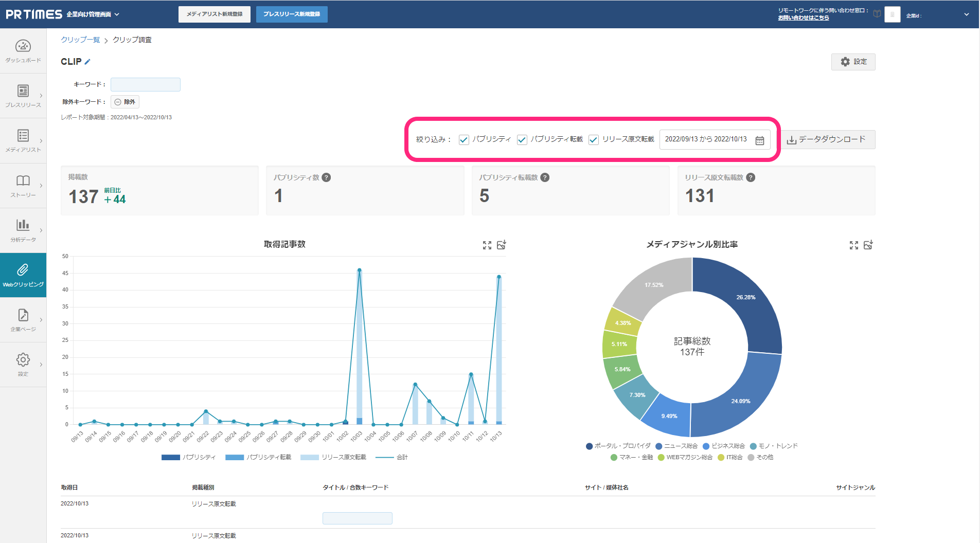The image size is (980, 543).
Task: Click the 10/13 peak data point
Action: pos(498,277)
